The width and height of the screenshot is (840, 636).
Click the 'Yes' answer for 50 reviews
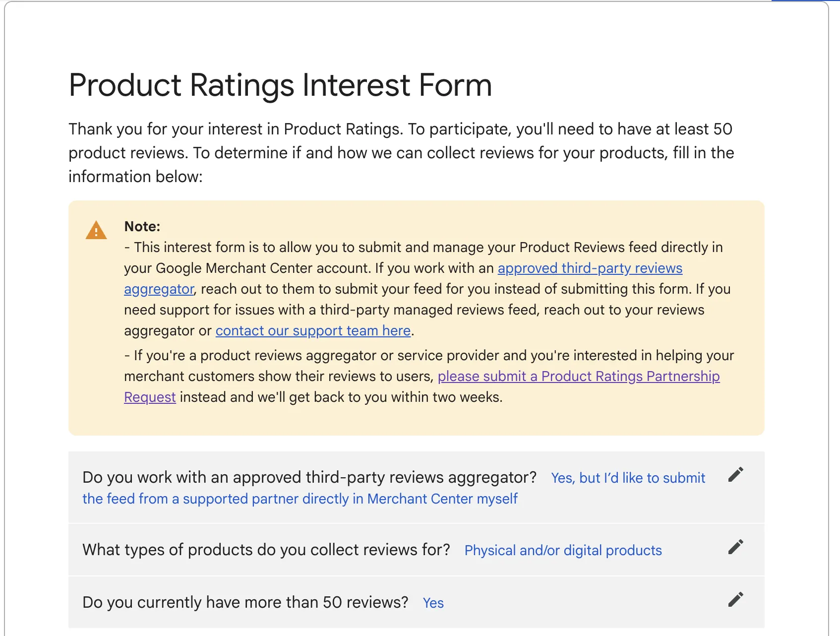click(433, 603)
